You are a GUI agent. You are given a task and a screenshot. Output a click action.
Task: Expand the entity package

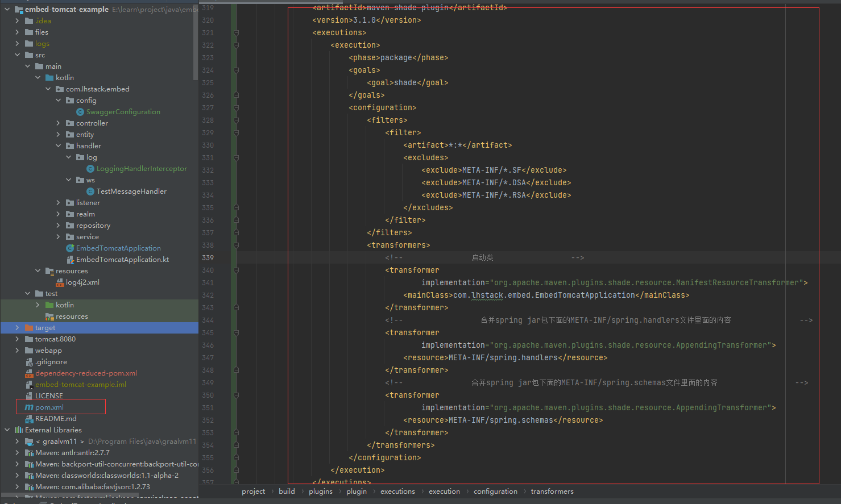coord(58,135)
